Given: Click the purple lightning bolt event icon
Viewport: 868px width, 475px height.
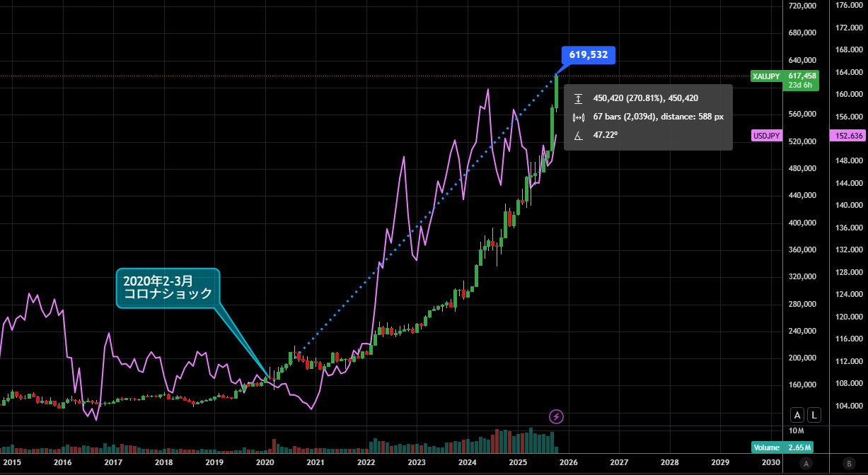Looking at the screenshot, I should (x=557, y=416).
